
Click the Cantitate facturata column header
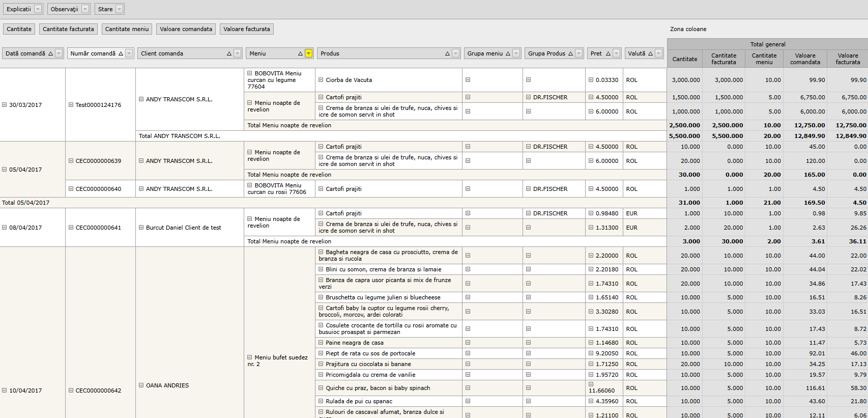tap(724, 59)
